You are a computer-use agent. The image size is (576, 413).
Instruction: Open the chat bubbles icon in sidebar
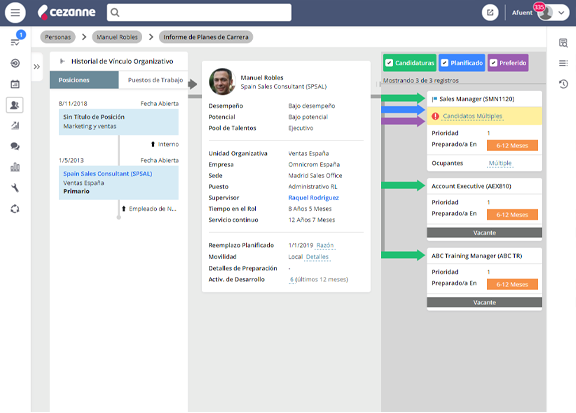[x=15, y=146]
